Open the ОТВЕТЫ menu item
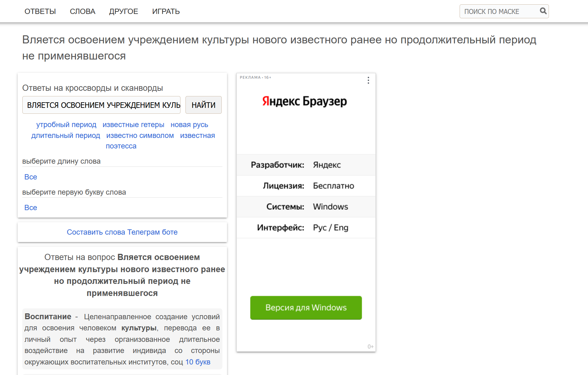Image resolution: width=588 pixels, height=375 pixels. click(40, 11)
